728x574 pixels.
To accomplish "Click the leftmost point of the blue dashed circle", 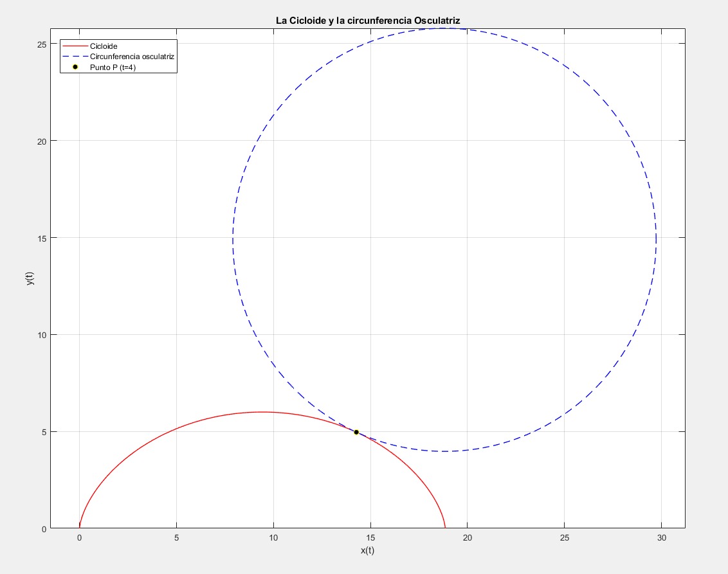I will click(233, 239).
